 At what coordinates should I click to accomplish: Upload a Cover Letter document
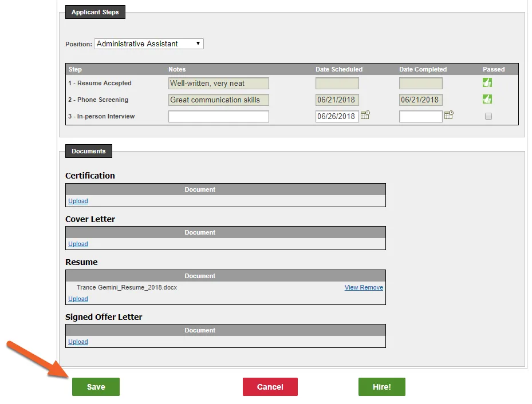point(78,244)
